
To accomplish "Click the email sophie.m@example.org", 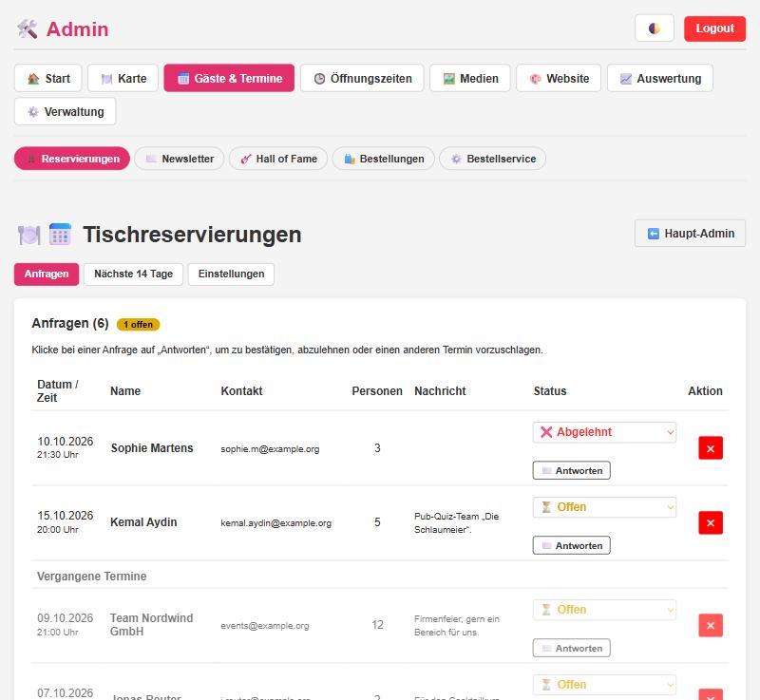I will (270, 449).
